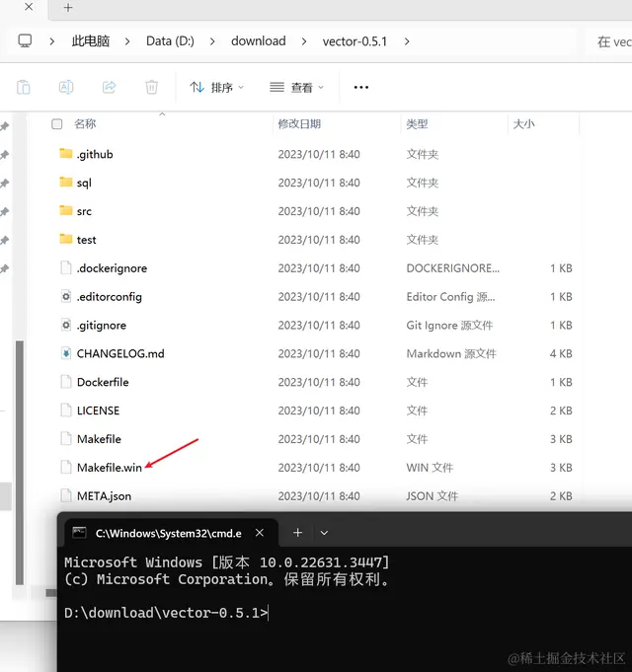Open the sort (排序) dropdown
The height and width of the screenshot is (672, 632).
coord(216,88)
